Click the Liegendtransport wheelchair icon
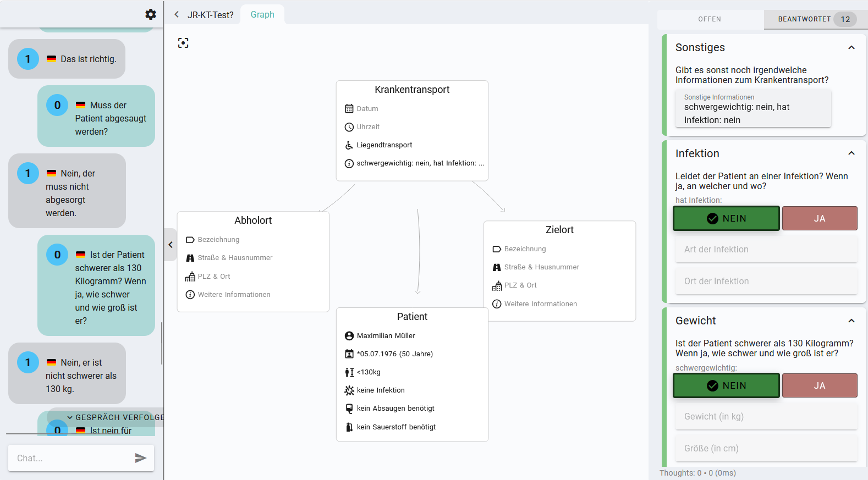This screenshot has width=868, height=480. coord(349,145)
